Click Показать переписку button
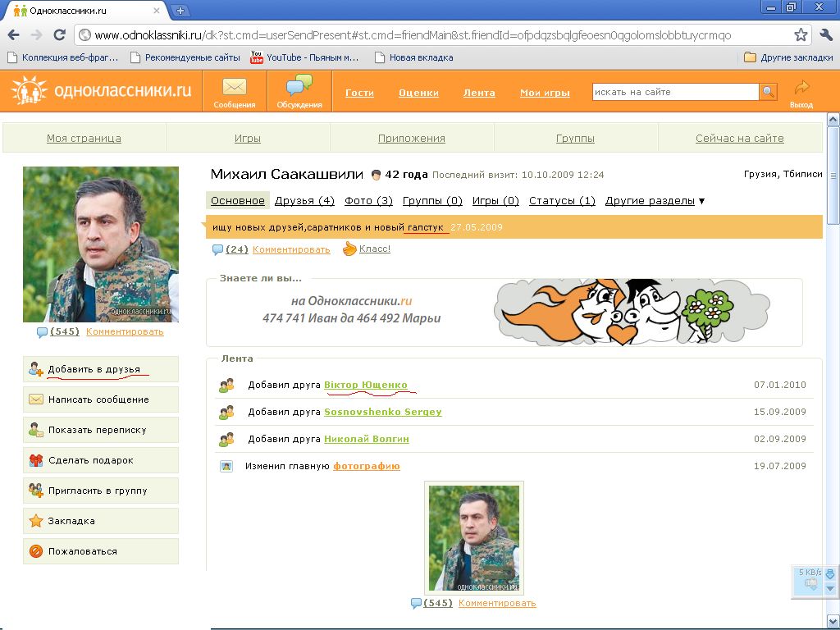 coord(101,430)
